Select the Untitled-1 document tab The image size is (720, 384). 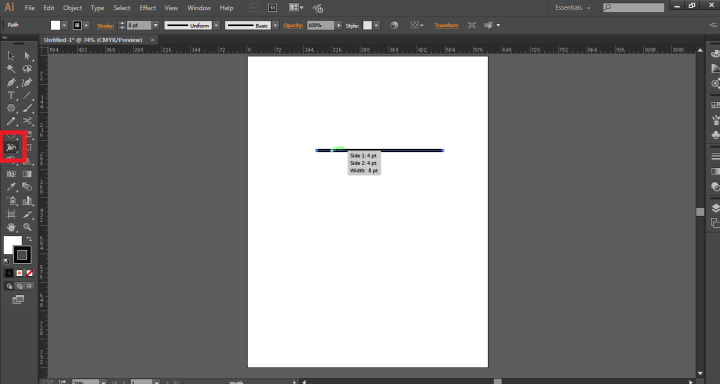pyautogui.click(x=93, y=40)
